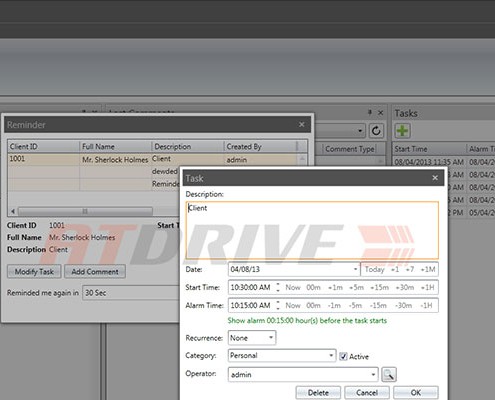The image size is (495, 400).
Task: Click the Start Time spinner arrows
Action: point(278,287)
